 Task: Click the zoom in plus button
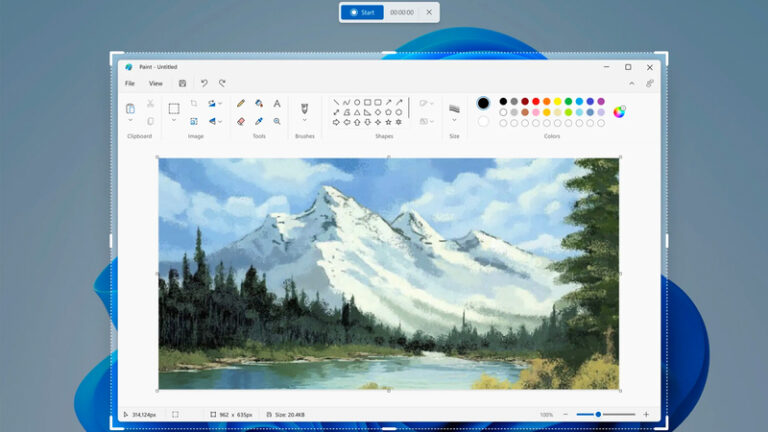pyautogui.click(x=646, y=414)
